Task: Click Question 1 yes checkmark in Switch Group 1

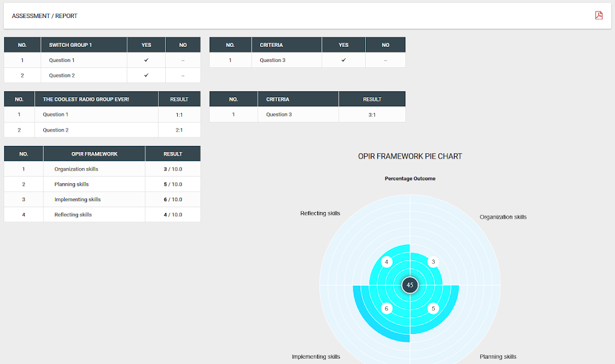Action: click(147, 60)
